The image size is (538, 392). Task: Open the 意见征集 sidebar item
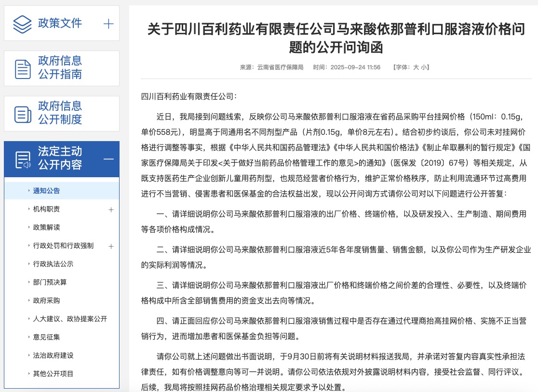click(46, 337)
